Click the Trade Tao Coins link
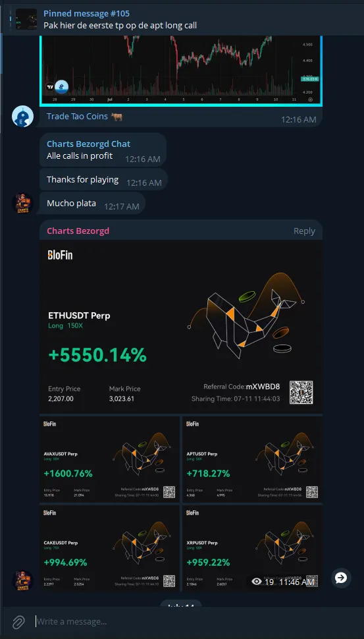 point(78,117)
